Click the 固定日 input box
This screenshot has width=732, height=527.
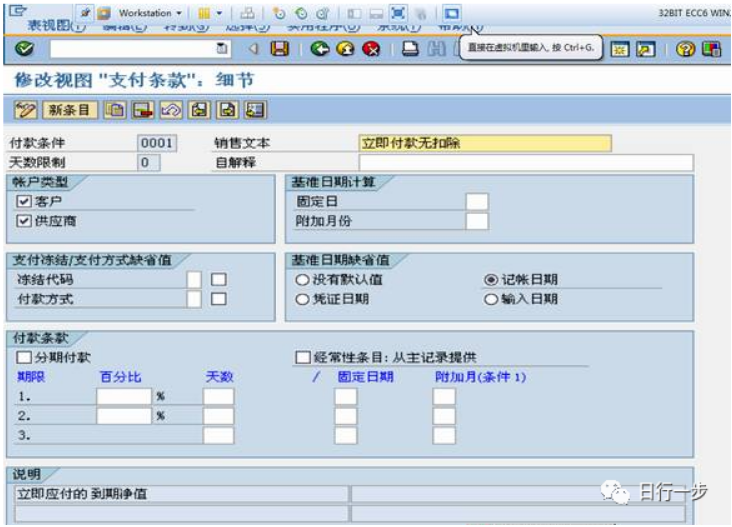pyautogui.click(x=477, y=202)
